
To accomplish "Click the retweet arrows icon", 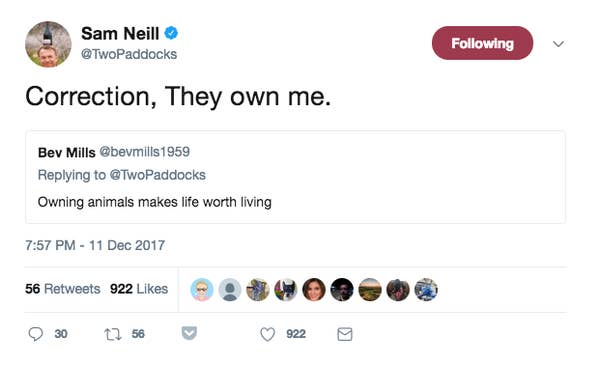I will coord(112,334).
